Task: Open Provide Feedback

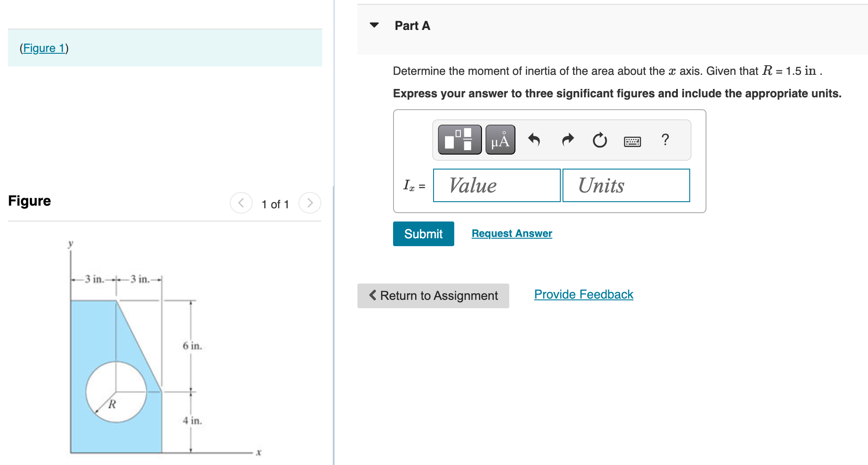Action: 583,294
